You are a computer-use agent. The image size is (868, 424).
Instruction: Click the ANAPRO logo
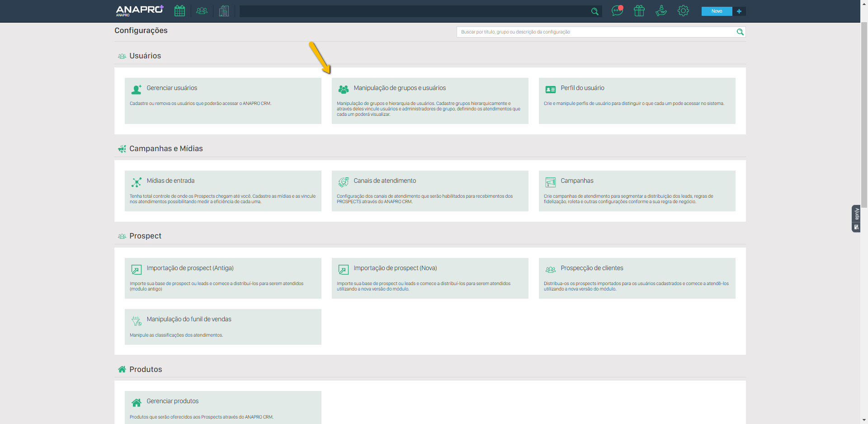tap(139, 10)
